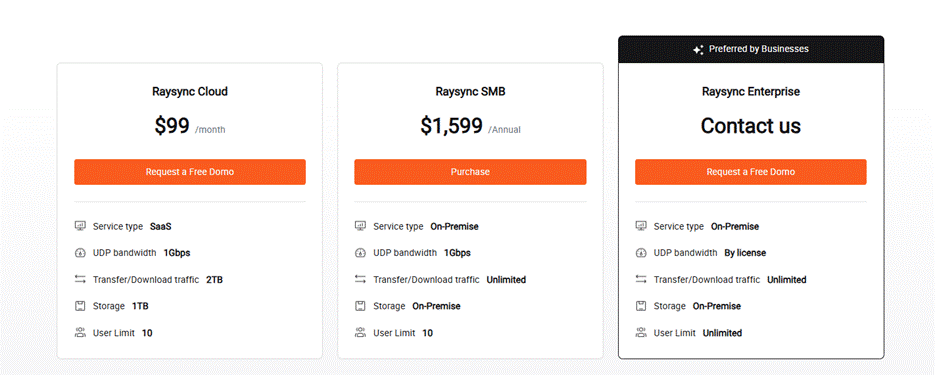
Task: Click the Purchase button for Raysync SMB
Action: (470, 172)
